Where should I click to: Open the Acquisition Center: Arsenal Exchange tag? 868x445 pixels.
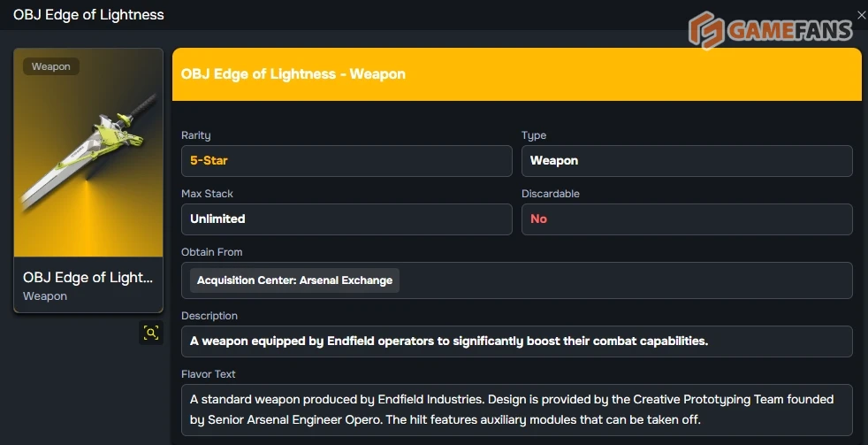click(x=294, y=280)
